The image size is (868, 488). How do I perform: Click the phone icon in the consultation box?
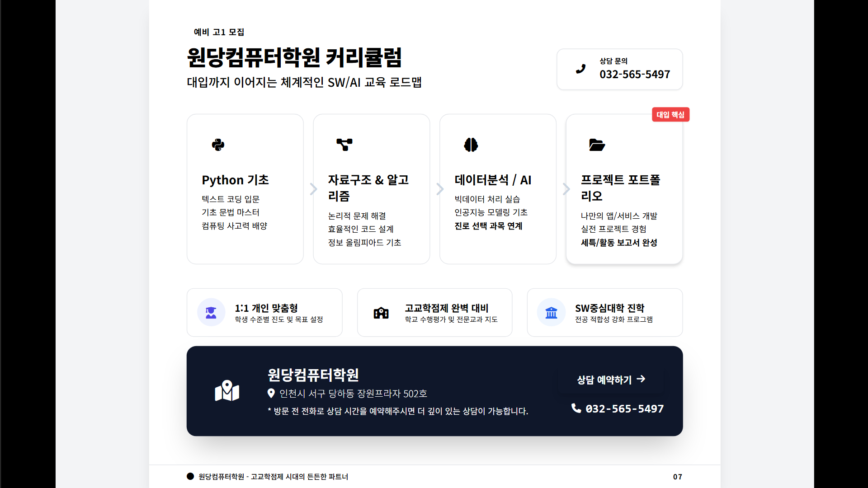pos(580,69)
